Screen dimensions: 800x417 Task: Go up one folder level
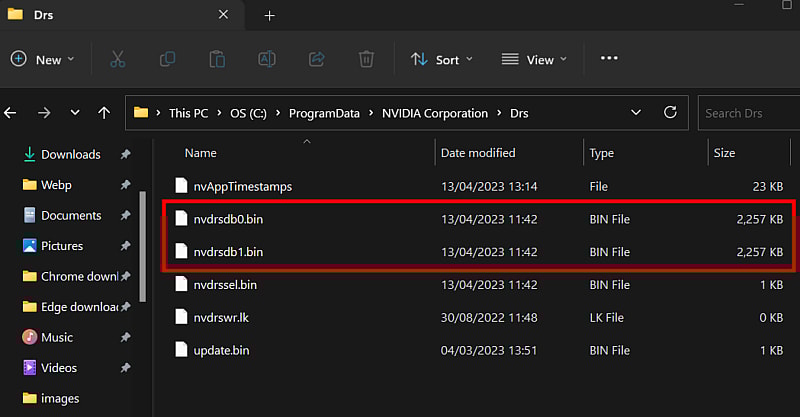point(104,113)
